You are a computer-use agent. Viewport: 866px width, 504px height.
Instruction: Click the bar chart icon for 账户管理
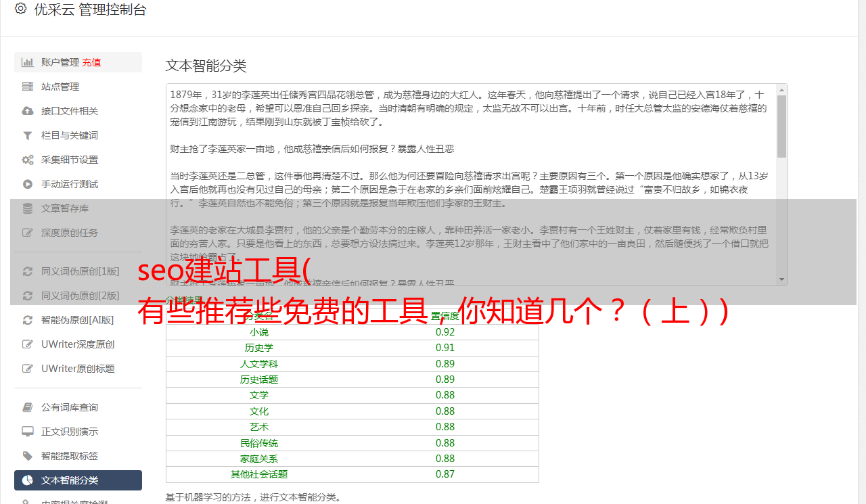click(x=28, y=62)
